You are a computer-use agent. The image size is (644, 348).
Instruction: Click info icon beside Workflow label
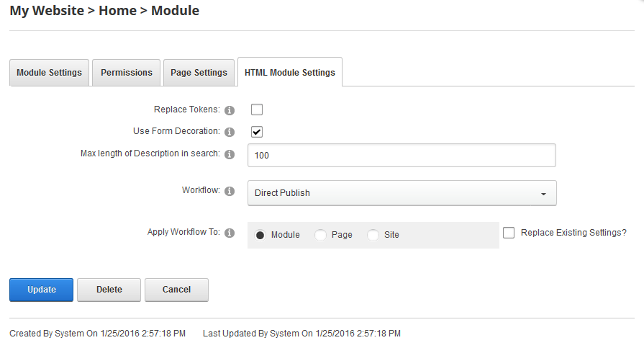pos(230,192)
